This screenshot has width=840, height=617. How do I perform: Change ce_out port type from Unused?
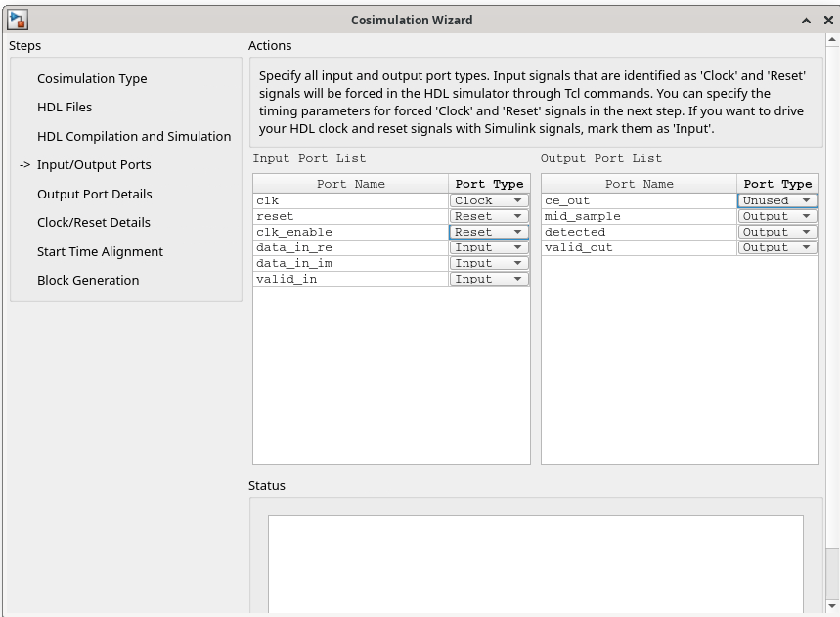(x=777, y=200)
